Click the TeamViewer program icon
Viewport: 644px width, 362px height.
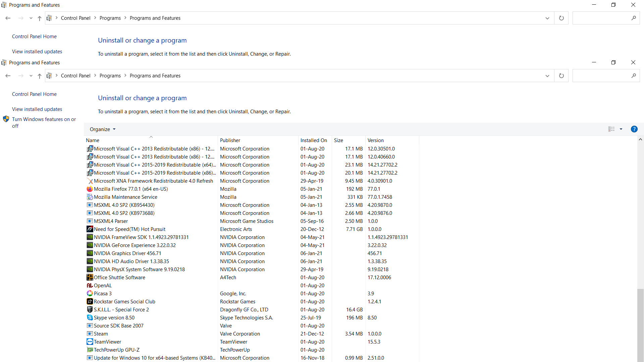pos(90,342)
